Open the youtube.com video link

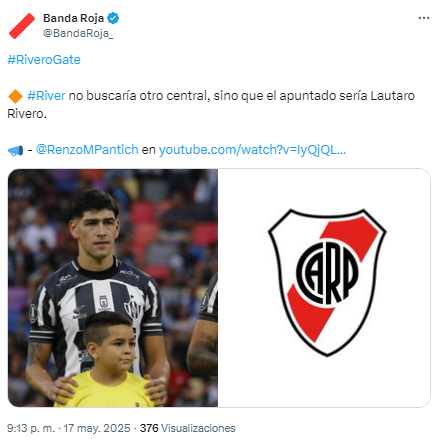tap(252, 150)
